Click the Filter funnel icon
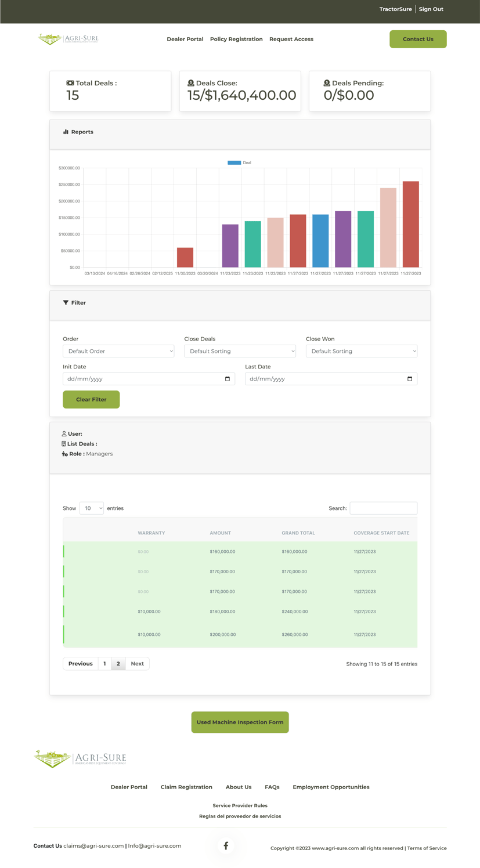Viewport: 480px width, 868px height. coord(65,302)
